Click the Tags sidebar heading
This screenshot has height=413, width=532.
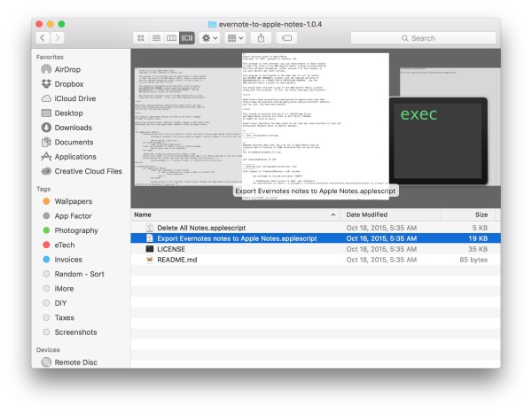(43, 189)
